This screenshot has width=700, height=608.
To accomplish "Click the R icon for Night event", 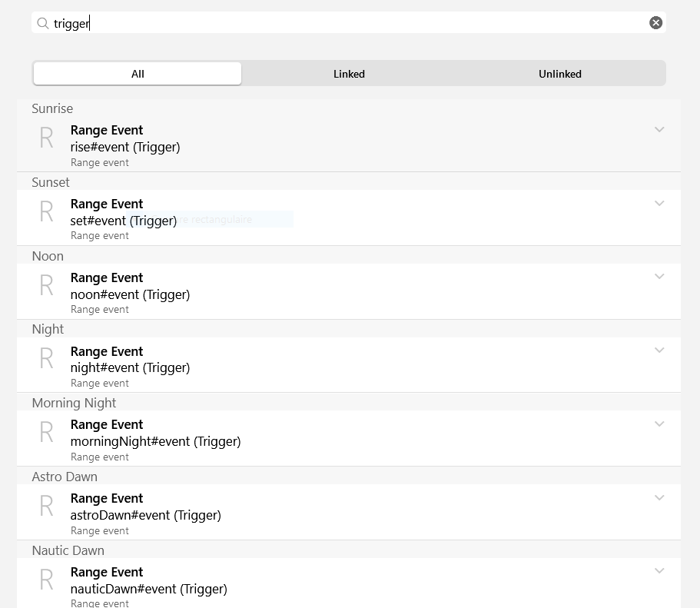I will click(46, 359).
